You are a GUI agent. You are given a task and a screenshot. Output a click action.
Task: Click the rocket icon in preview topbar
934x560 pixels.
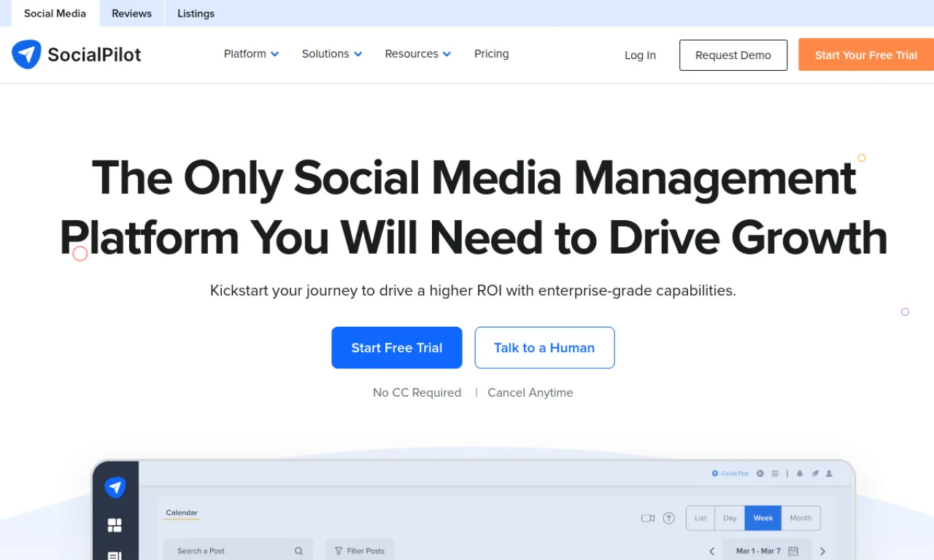click(815, 473)
